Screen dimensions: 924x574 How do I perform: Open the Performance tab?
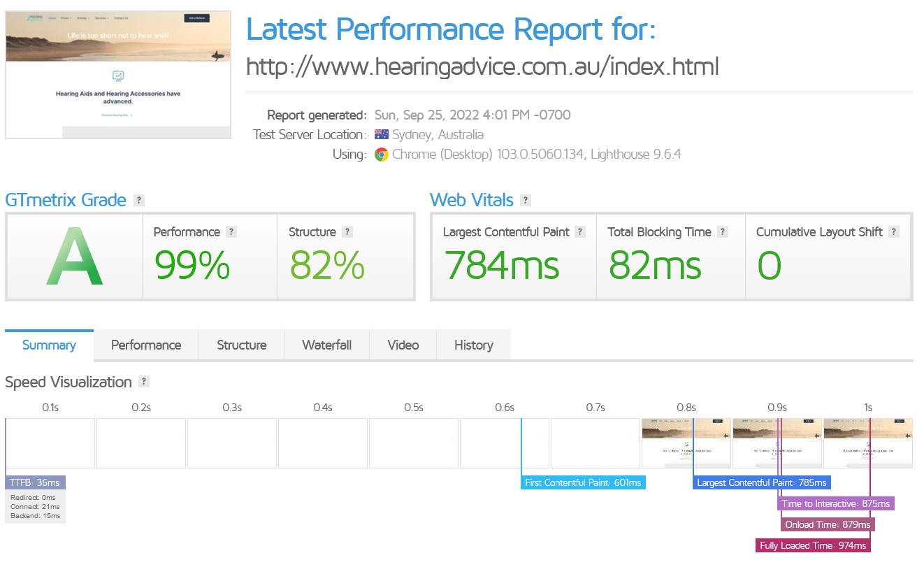146,345
